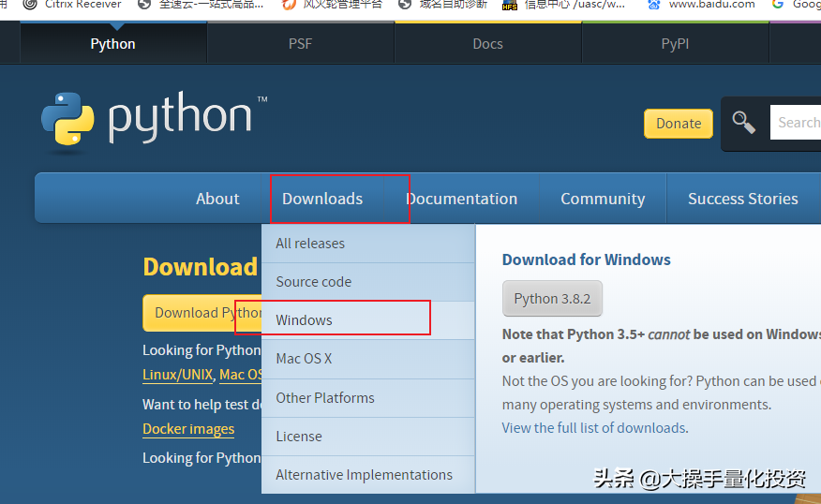The width and height of the screenshot is (821, 504).
Task: Click the Donate button
Action: tap(679, 124)
